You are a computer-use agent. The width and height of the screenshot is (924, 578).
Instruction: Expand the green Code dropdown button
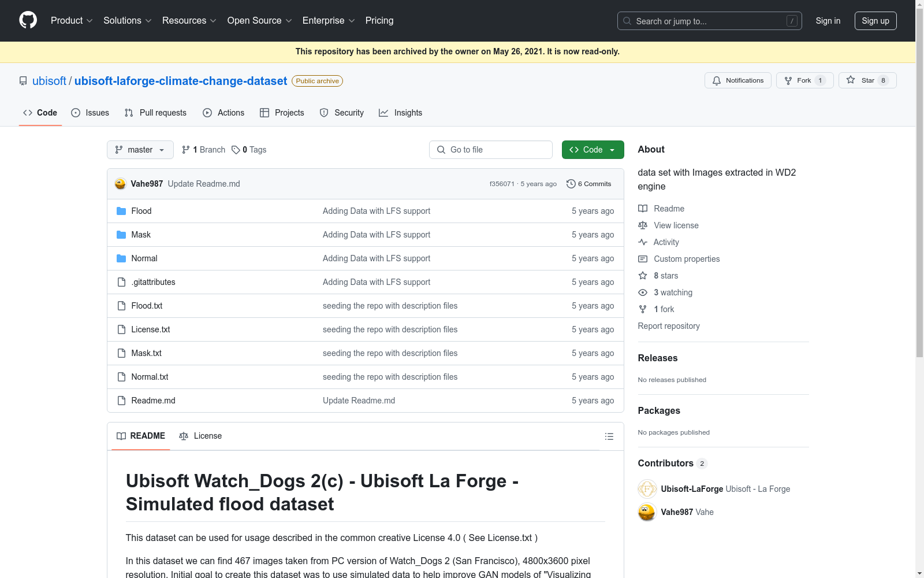(593, 150)
